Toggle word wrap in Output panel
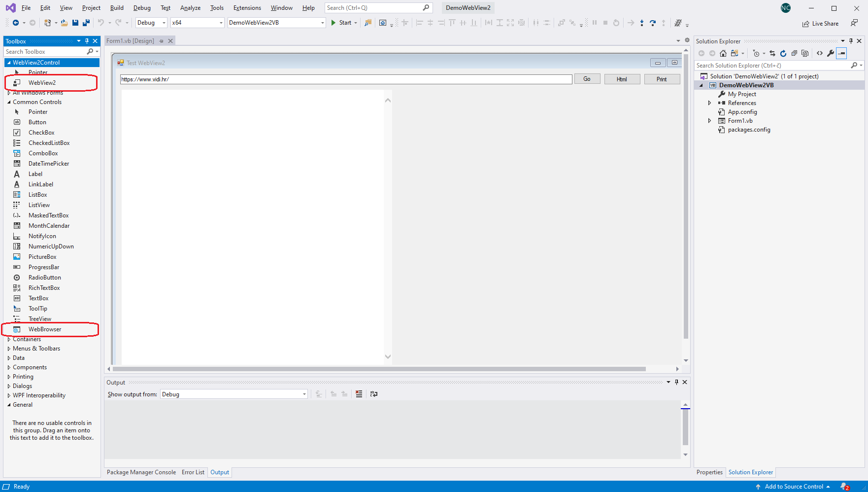 point(374,394)
